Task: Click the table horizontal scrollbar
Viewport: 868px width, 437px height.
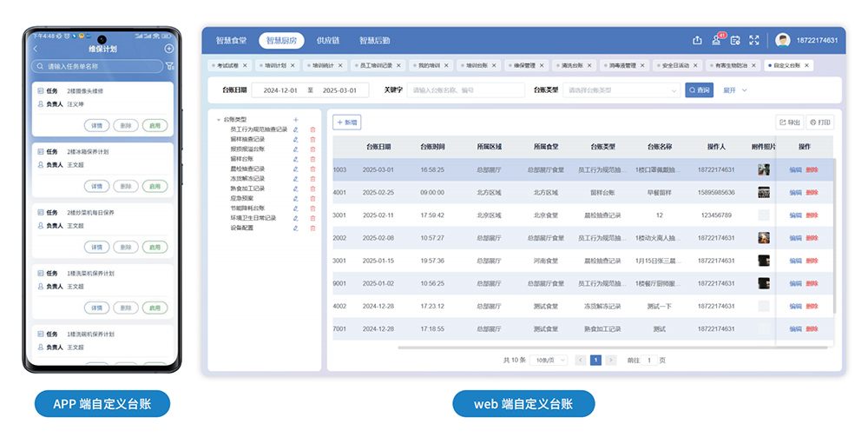Action: tap(612, 348)
